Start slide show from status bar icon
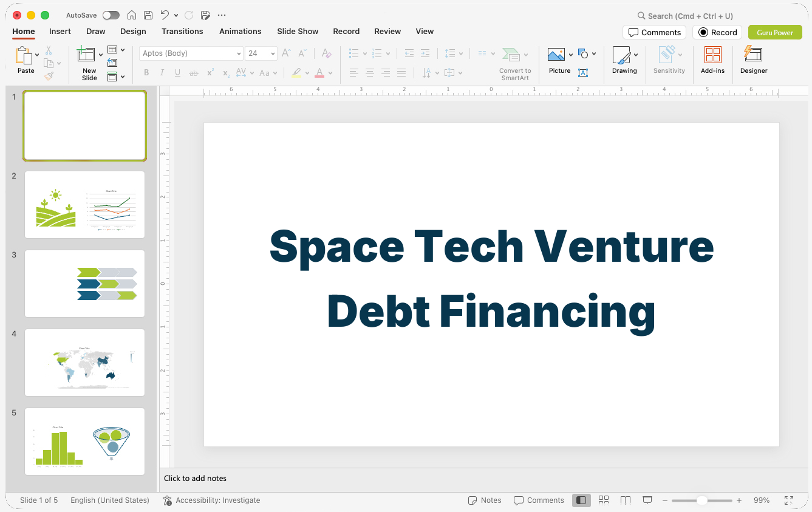812x512 pixels. pyautogui.click(x=647, y=500)
